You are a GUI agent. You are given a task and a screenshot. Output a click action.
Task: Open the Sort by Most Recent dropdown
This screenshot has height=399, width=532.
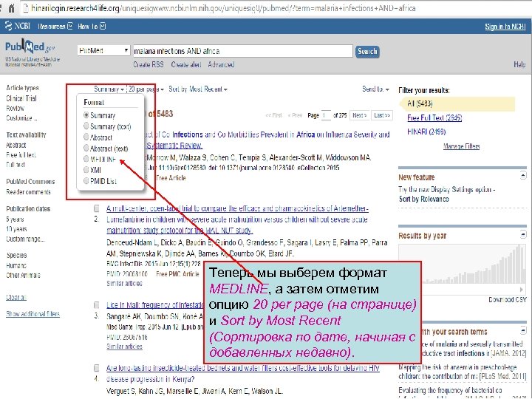coord(198,89)
